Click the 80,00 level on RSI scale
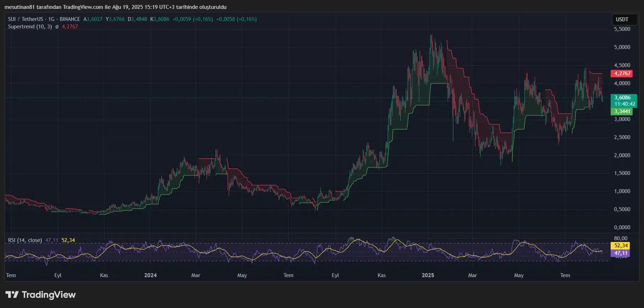This screenshot has width=644, height=308. pyautogui.click(x=621, y=238)
